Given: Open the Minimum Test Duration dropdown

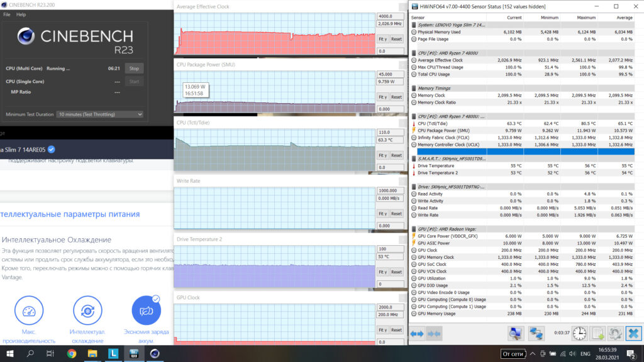Looking at the screenshot, I should (x=100, y=114).
